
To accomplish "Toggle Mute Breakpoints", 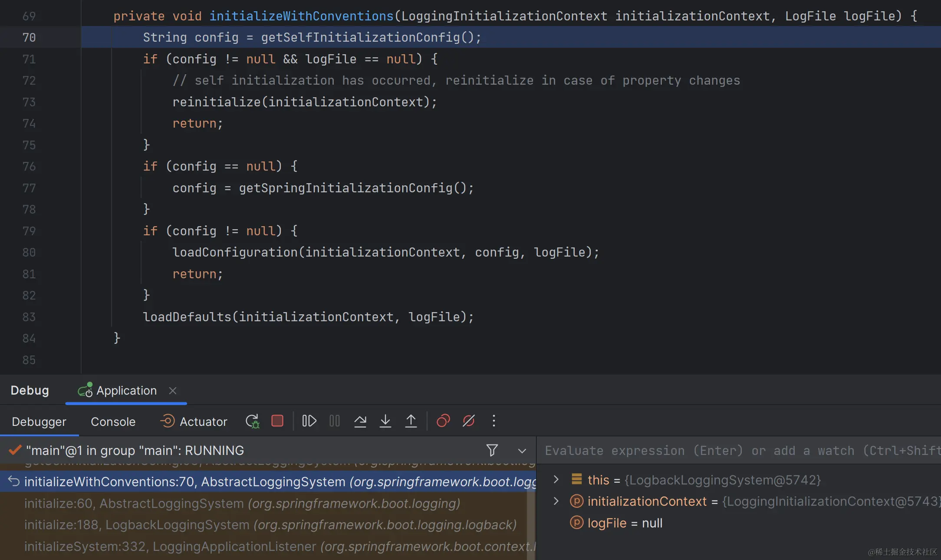I will [x=469, y=421].
